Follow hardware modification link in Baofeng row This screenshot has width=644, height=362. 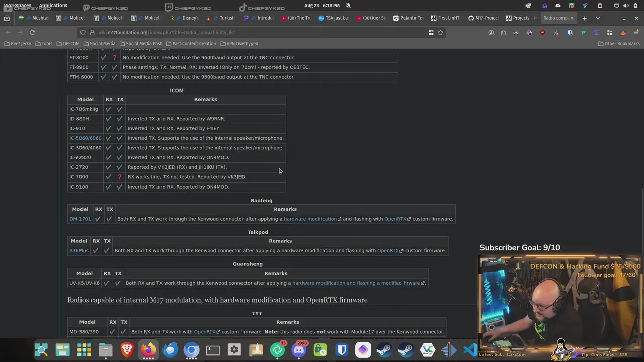[x=312, y=219]
